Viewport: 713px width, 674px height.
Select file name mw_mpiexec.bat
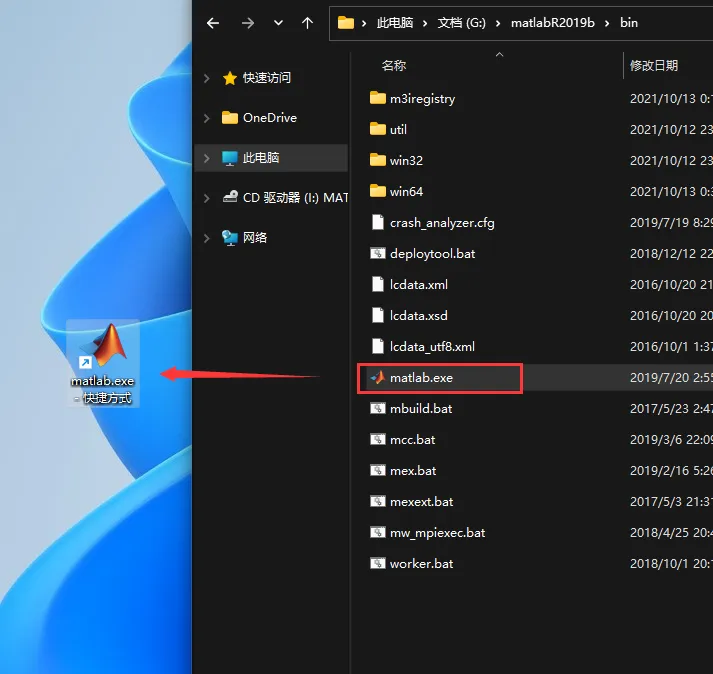click(437, 533)
